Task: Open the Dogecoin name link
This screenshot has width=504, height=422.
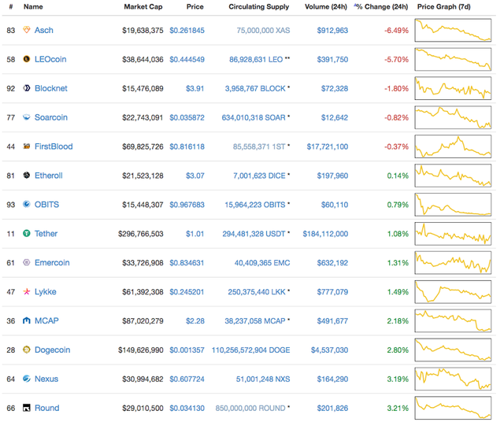Action: [x=53, y=350]
